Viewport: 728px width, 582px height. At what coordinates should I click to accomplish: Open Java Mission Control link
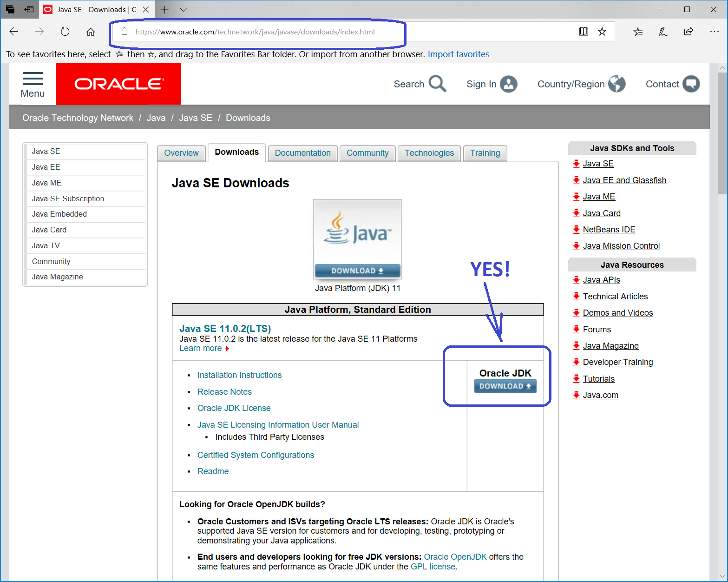621,245
